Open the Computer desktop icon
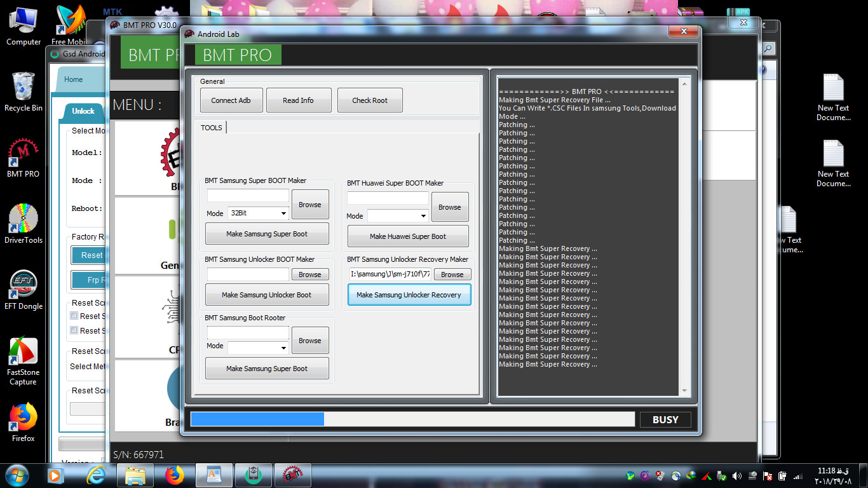Image resolution: width=868 pixels, height=488 pixels. click(x=24, y=25)
